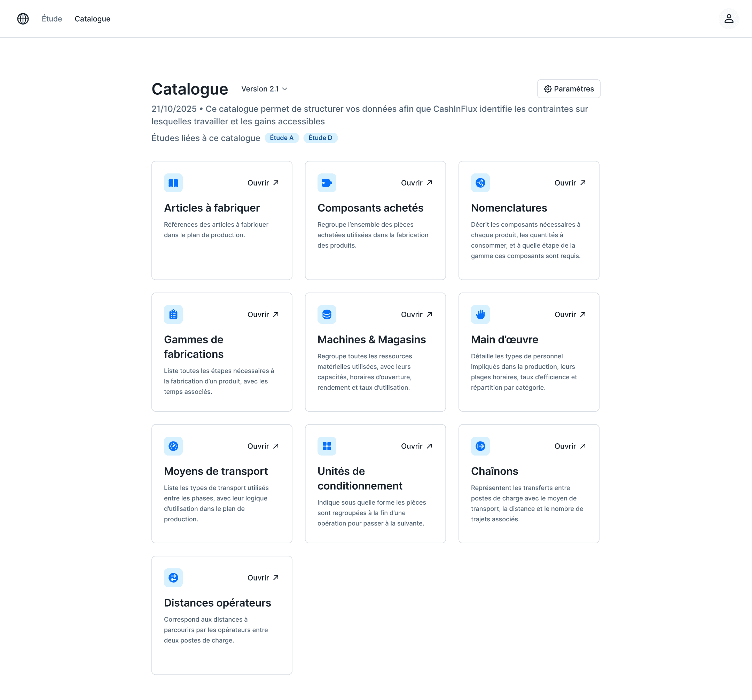The image size is (752, 700).
Task: Select the Machines & Magasins database icon
Action: point(327,314)
